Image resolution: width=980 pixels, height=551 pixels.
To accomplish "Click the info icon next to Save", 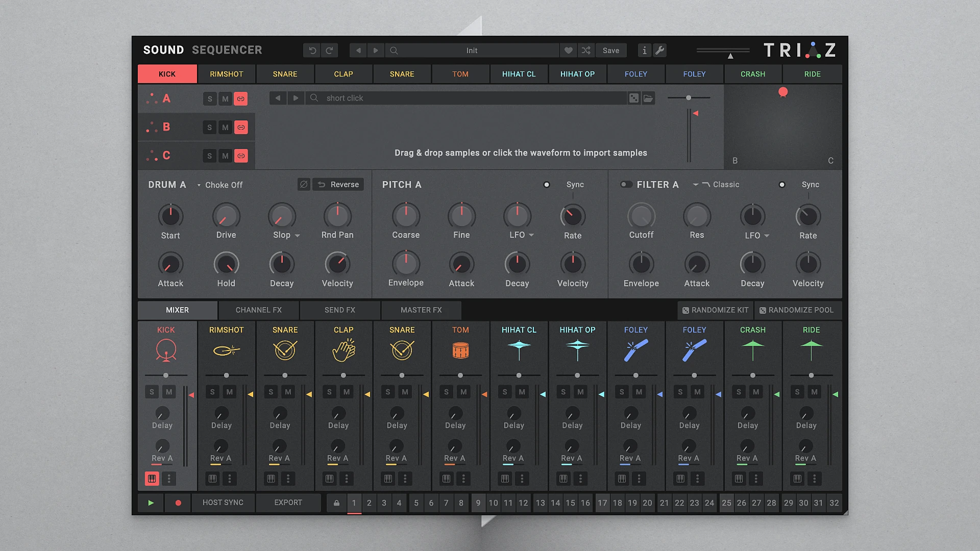I will tap(644, 50).
